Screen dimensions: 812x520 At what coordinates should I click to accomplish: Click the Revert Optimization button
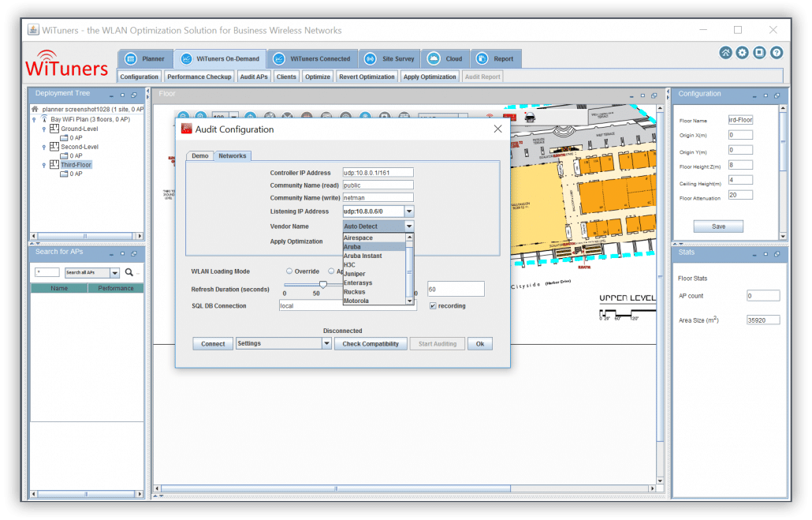click(x=367, y=77)
